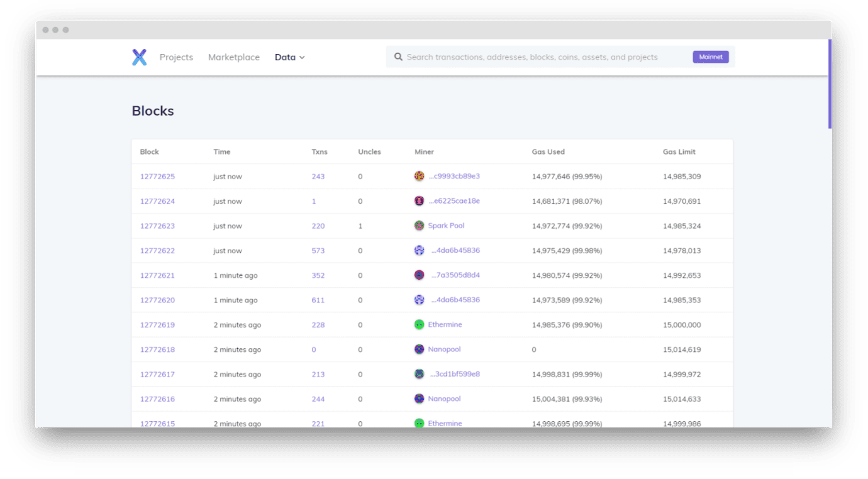This screenshot has height=479, width=868.
Task: View the 573 transactions of block 12772622
Action: (x=318, y=251)
